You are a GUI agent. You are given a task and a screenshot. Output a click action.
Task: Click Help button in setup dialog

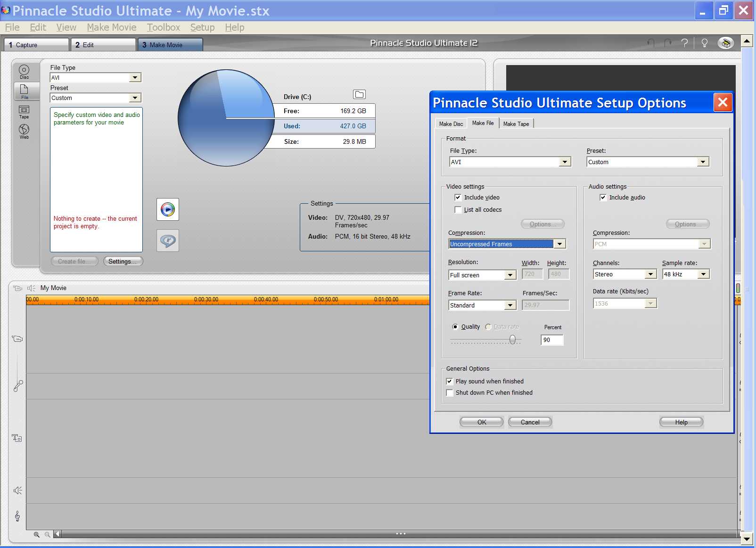(682, 422)
